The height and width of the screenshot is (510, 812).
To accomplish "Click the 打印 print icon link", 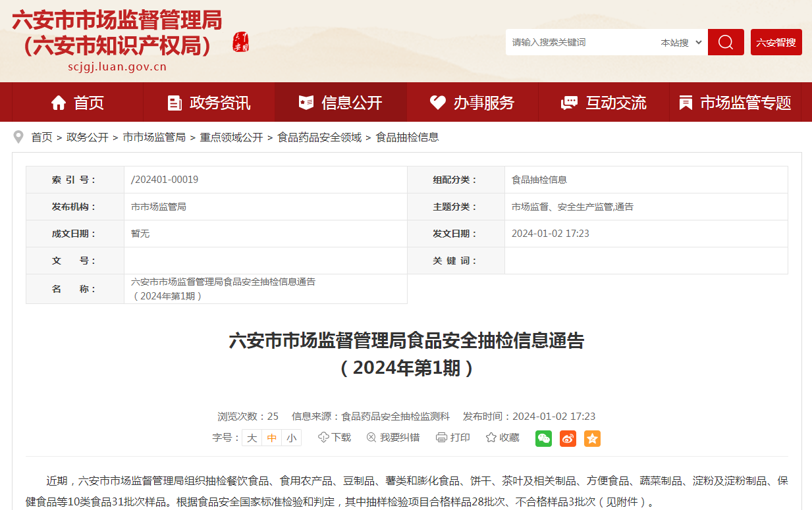I will 453,438.
